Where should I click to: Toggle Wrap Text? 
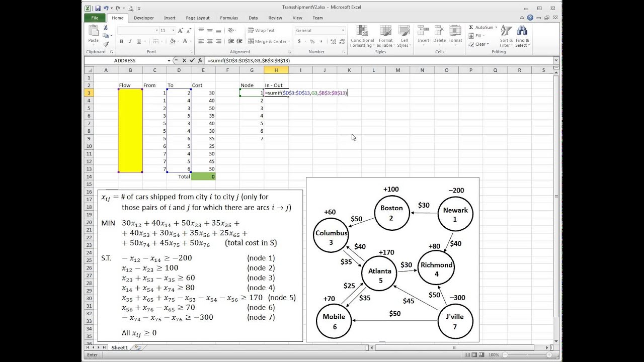262,31
